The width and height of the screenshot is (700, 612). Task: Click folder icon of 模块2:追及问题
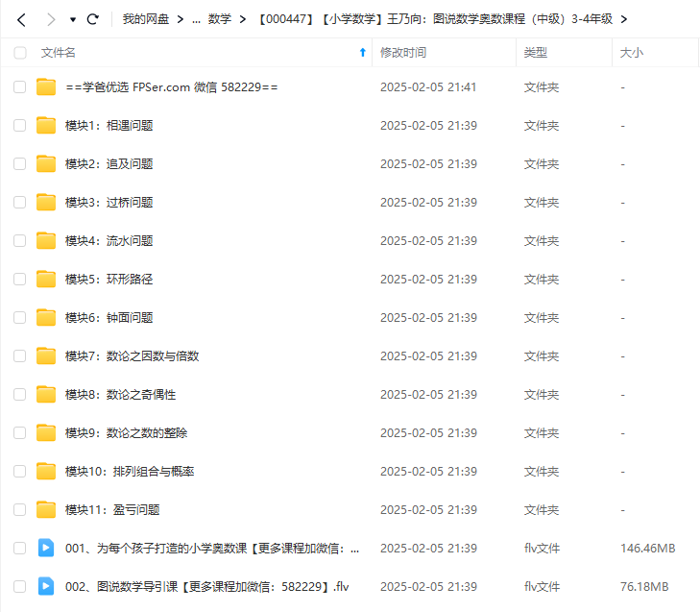pos(46,163)
